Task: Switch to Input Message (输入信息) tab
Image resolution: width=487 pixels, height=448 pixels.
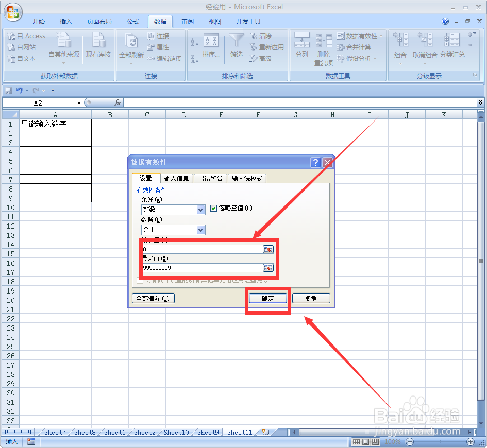Action: pyautogui.click(x=176, y=178)
